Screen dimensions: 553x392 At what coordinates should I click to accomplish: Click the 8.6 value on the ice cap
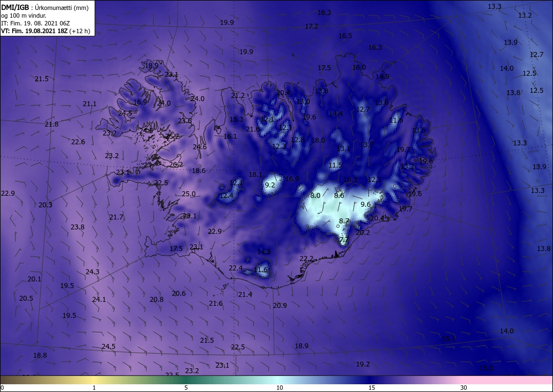click(339, 195)
